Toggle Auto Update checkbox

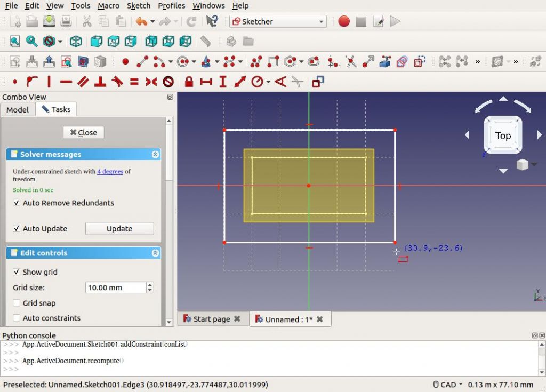pyautogui.click(x=17, y=228)
